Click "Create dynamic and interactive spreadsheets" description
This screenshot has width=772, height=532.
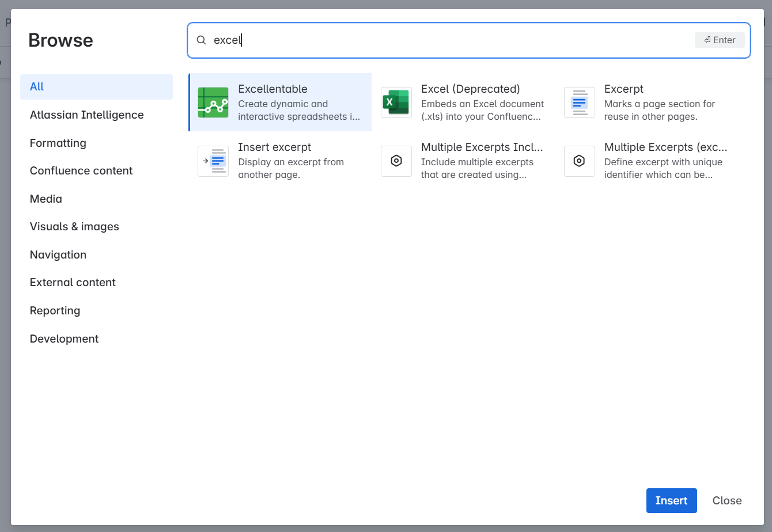point(299,110)
